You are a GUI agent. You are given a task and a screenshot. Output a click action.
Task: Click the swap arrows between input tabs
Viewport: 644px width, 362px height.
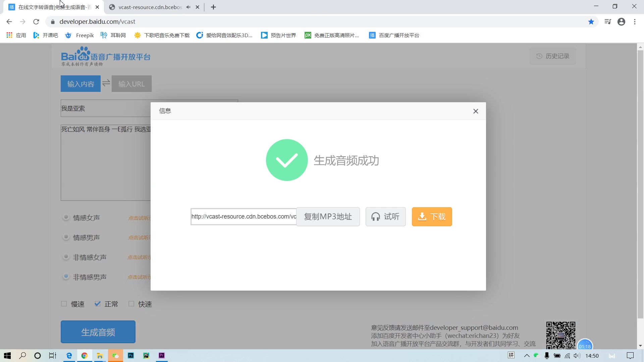point(106,83)
